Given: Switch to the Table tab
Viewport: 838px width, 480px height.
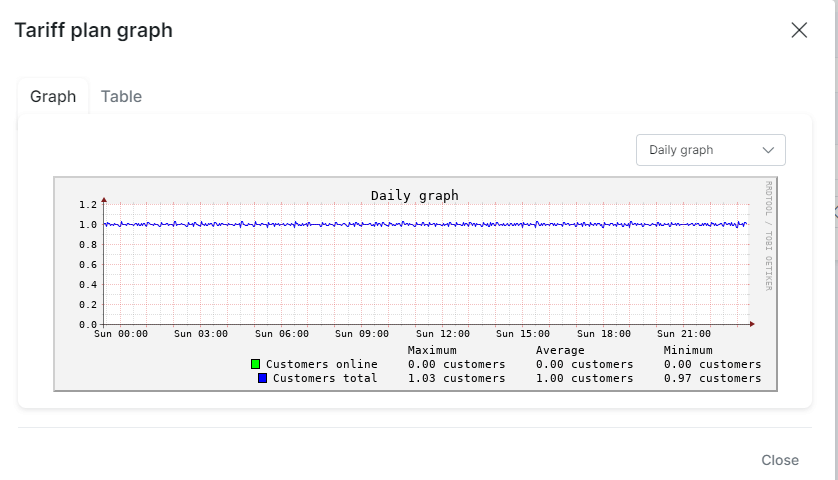Looking at the screenshot, I should [121, 96].
